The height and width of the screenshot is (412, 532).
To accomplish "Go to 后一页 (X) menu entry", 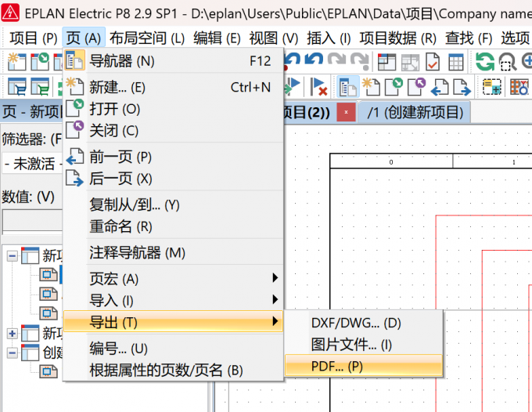I will [x=174, y=179].
